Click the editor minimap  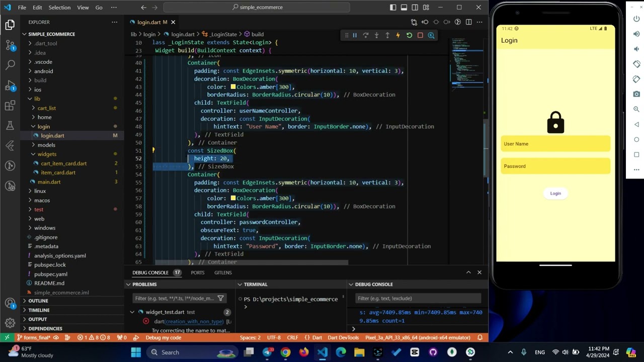point(466,65)
